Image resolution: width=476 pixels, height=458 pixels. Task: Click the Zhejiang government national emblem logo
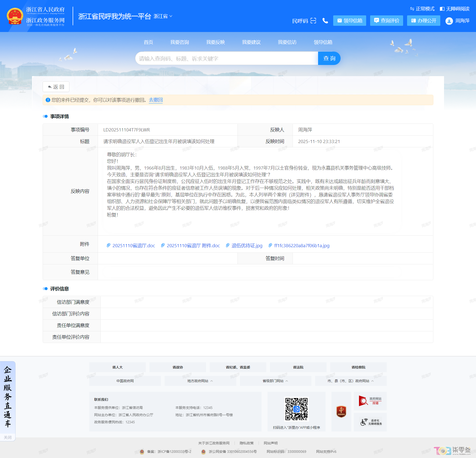tap(15, 16)
